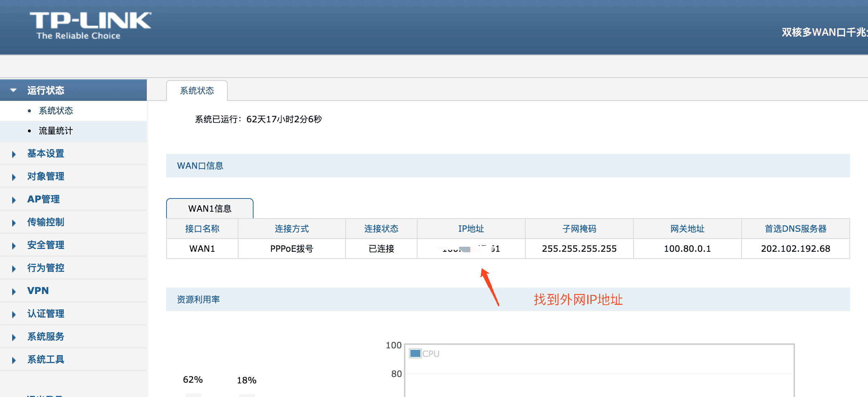Click 连接状态 column header
This screenshot has width=868, height=397.
[x=381, y=229]
